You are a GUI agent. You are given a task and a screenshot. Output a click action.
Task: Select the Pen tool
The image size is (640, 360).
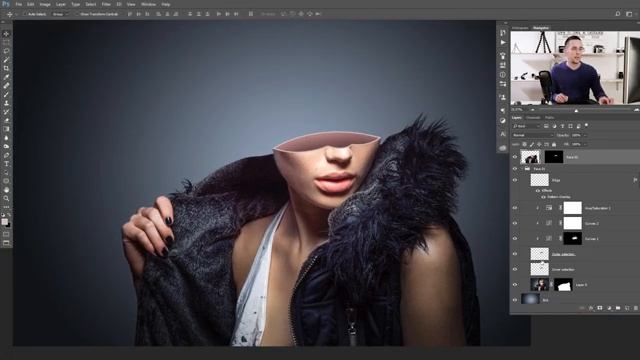pos(6,155)
